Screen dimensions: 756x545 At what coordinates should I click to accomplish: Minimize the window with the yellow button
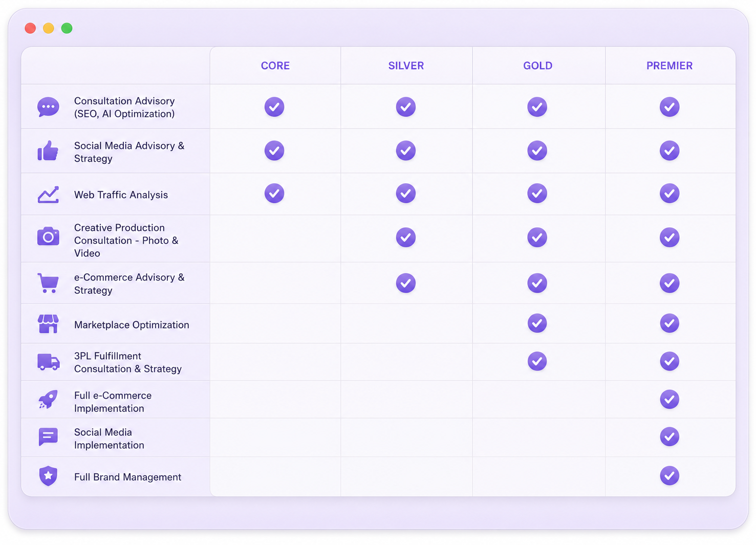(x=49, y=28)
